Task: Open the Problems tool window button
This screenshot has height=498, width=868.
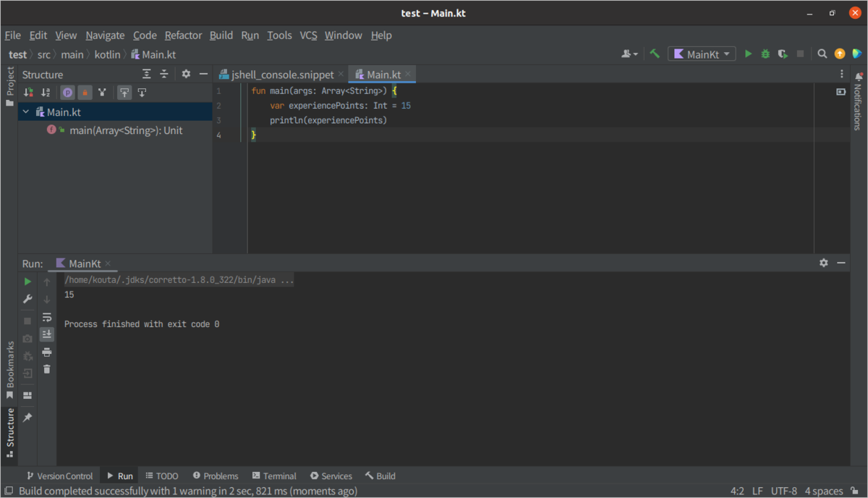Action: point(216,476)
